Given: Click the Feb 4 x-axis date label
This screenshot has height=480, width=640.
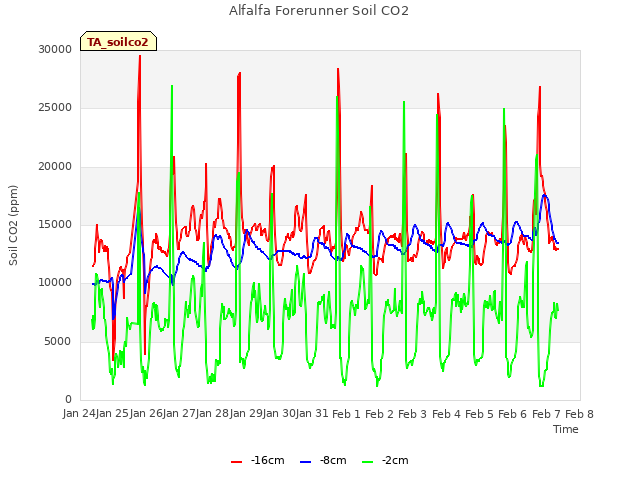Looking at the screenshot, I should pyautogui.click(x=446, y=414).
